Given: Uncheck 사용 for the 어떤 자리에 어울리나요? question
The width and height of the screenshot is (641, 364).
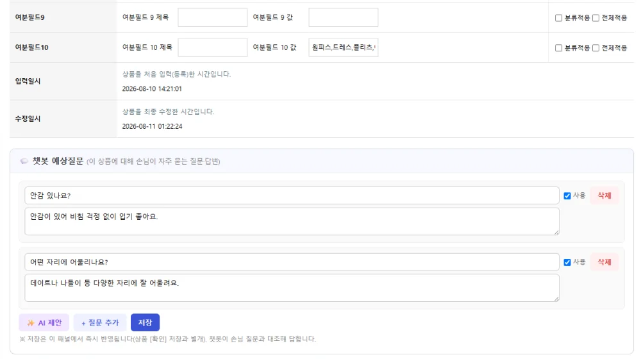Looking at the screenshot, I should coord(567,263).
